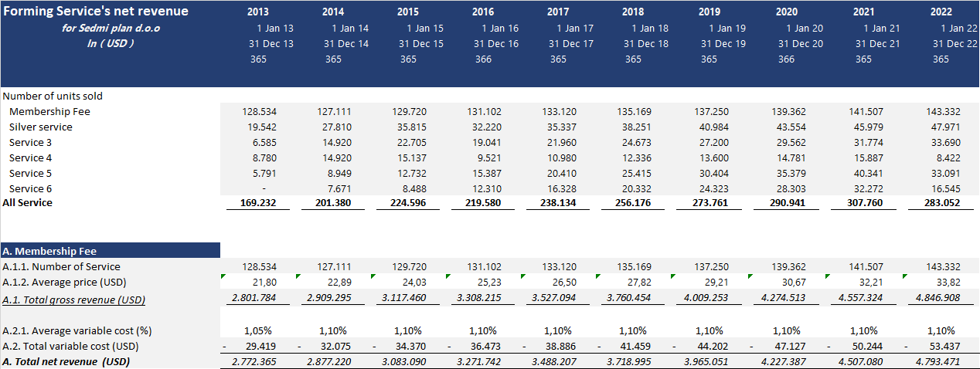Select the '31 Dec 16' end date cell

[496, 43]
